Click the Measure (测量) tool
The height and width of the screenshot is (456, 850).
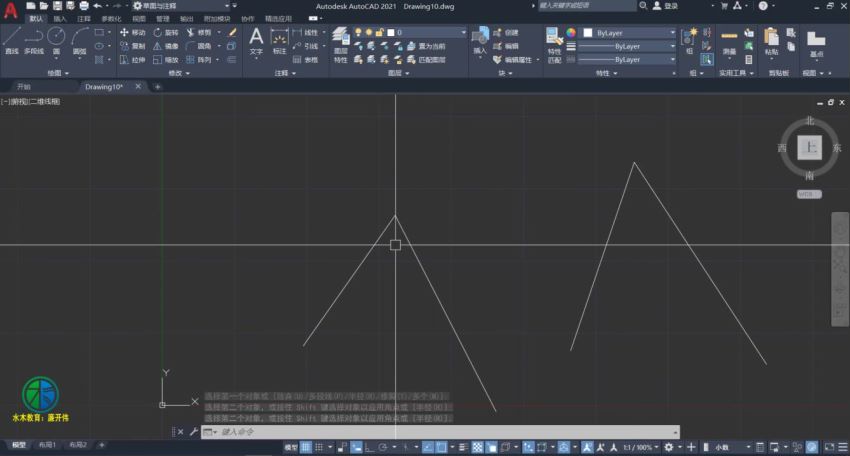[729, 42]
